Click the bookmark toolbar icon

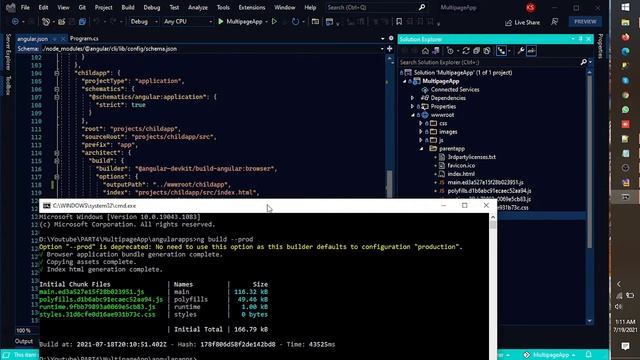tap(399, 21)
